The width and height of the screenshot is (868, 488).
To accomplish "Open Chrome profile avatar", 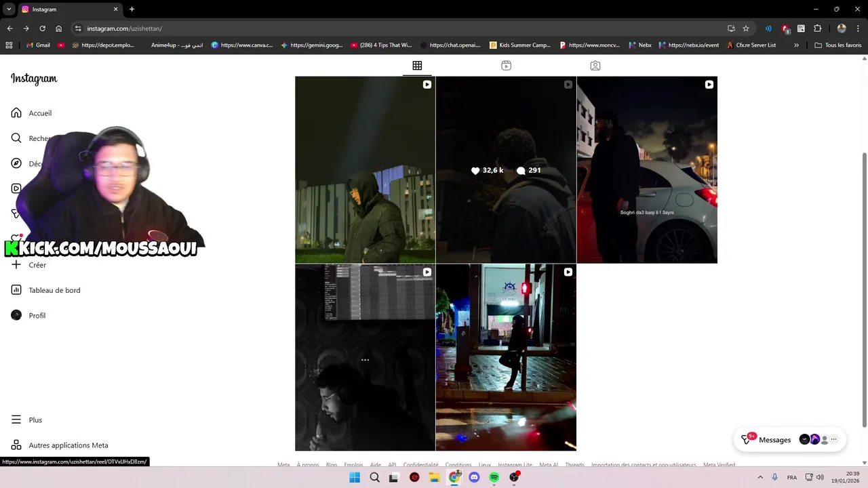I will click(842, 28).
